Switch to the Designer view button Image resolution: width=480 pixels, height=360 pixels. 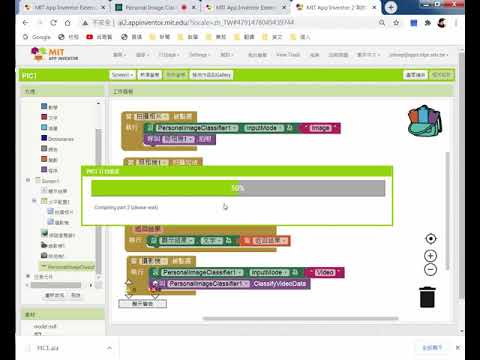[415, 75]
